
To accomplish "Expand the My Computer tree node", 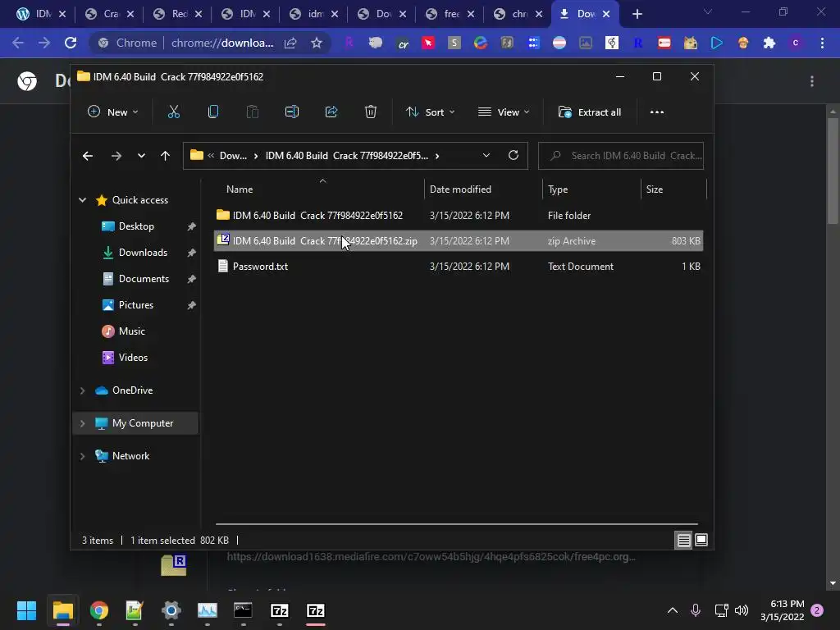I will [83, 423].
